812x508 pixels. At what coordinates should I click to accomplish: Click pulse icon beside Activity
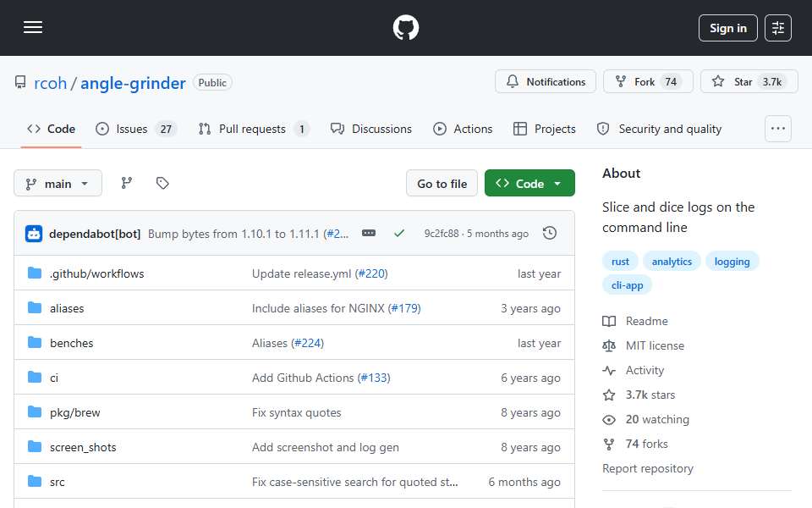pos(609,371)
